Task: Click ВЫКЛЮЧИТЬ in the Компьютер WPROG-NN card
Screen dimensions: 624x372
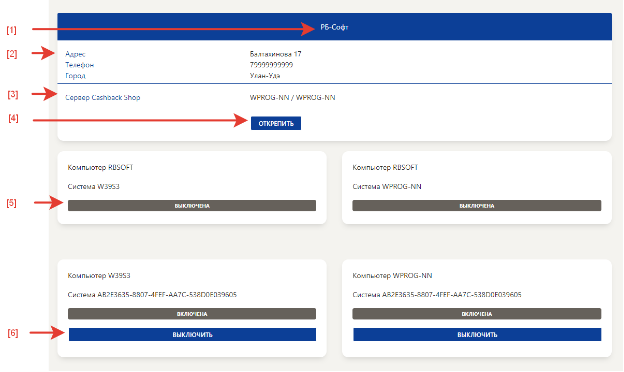Action: point(477,335)
